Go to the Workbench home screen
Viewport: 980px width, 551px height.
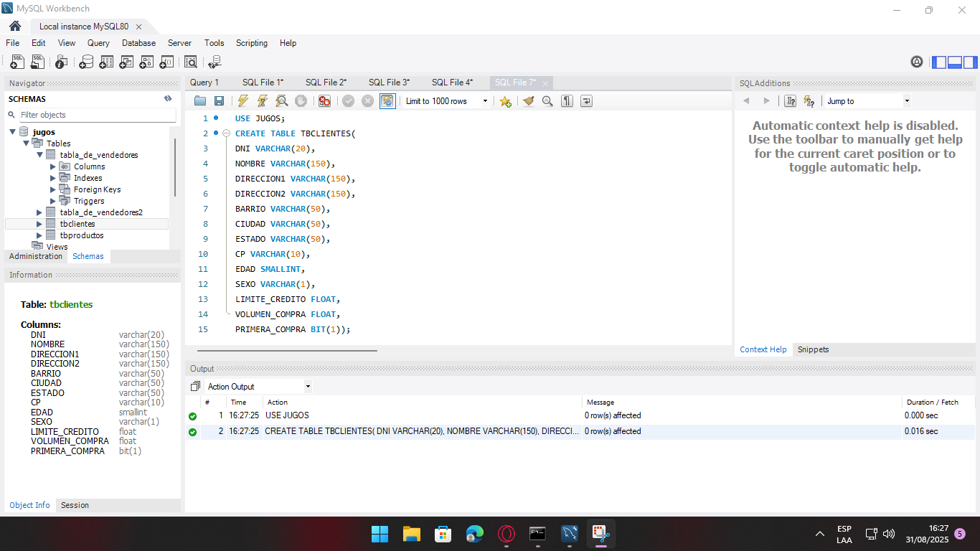(15, 27)
